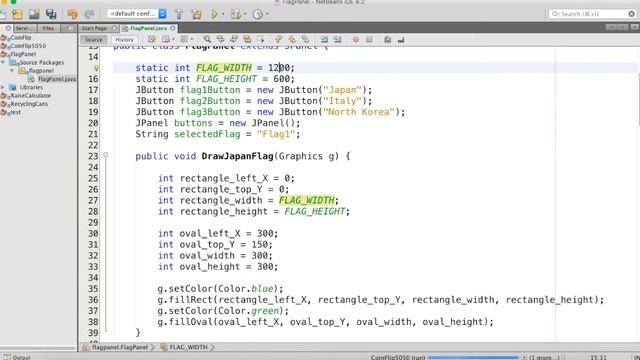Collapse the flagpanel package node

(x=12, y=71)
